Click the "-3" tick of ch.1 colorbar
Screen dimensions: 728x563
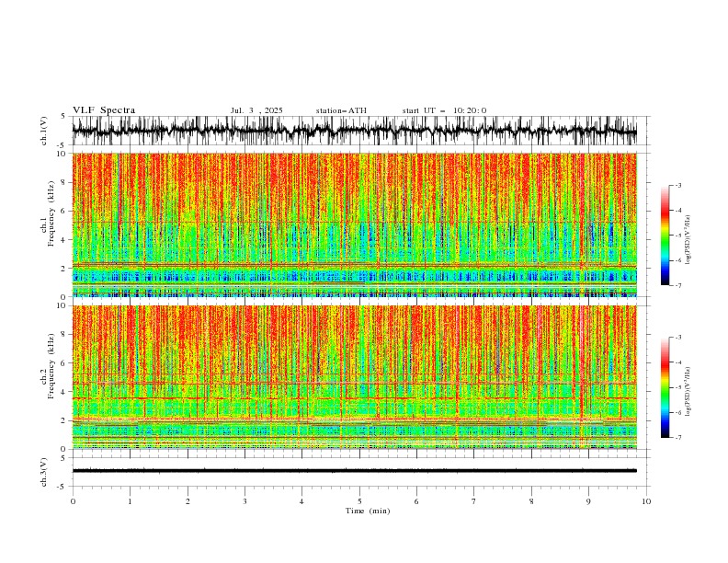click(x=678, y=185)
